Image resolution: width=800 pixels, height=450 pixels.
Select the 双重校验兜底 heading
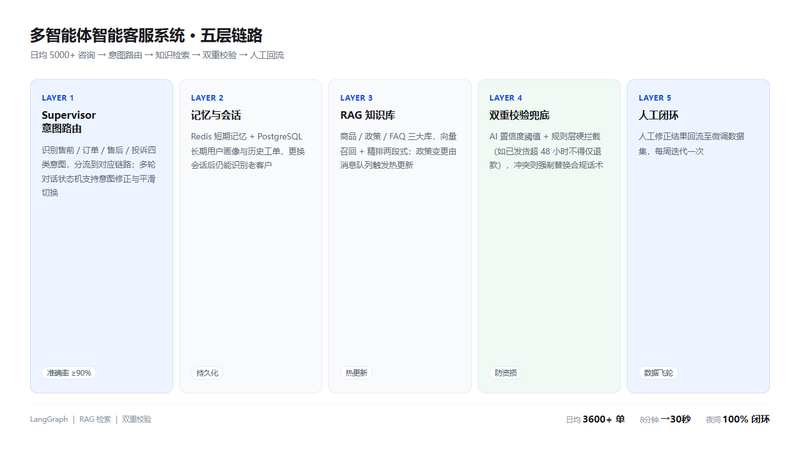(x=519, y=115)
